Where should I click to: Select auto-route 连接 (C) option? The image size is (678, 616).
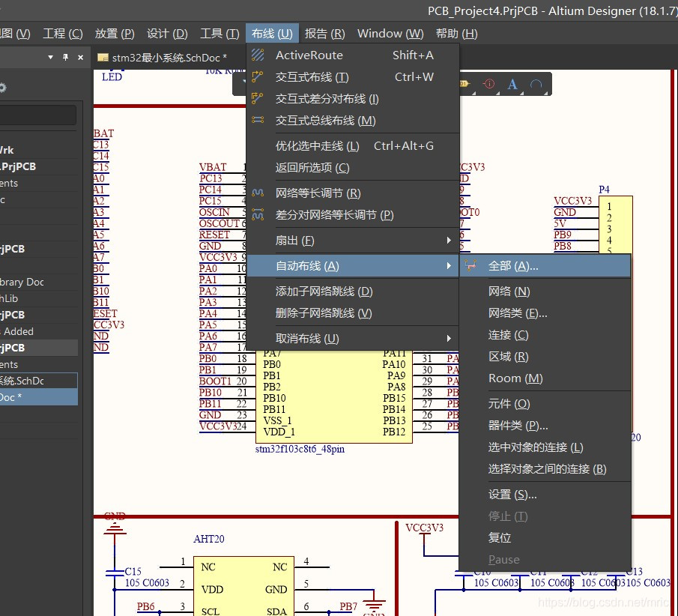545,335
